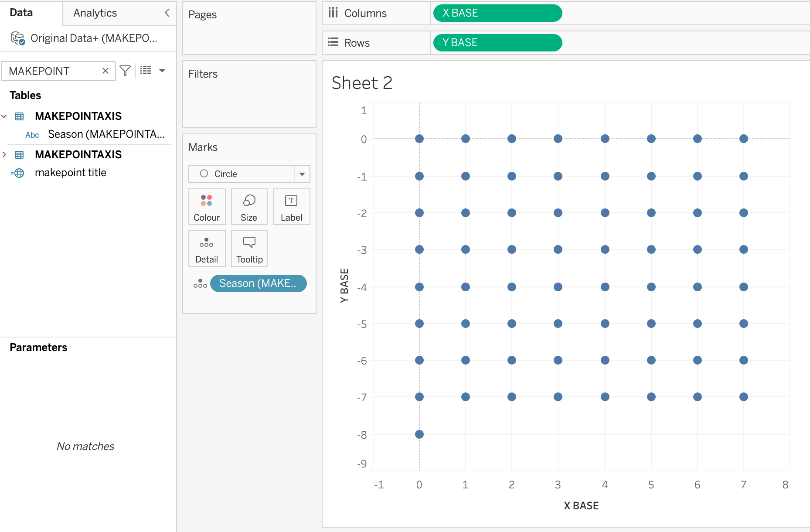
Task: Collapse the first MAKEPOINTAXIS table
Action: click(4, 116)
